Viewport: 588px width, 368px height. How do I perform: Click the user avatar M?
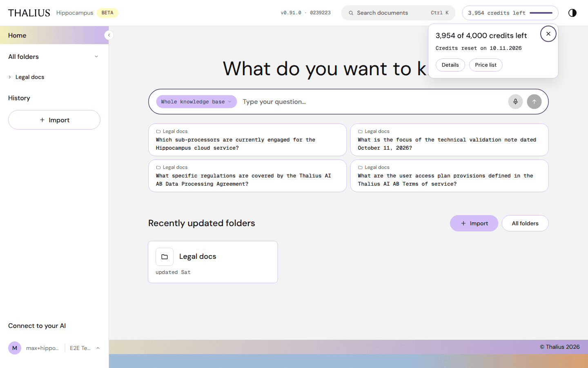pos(15,348)
